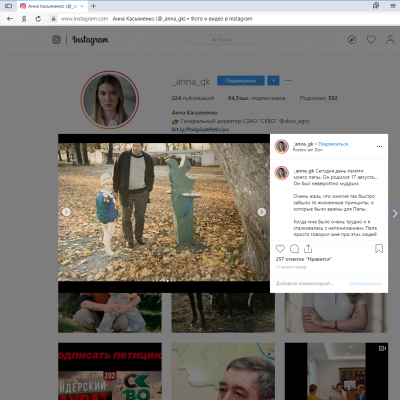Click the blue Follow button on profile
The width and height of the screenshot is (400, 400).
[241, 81]
